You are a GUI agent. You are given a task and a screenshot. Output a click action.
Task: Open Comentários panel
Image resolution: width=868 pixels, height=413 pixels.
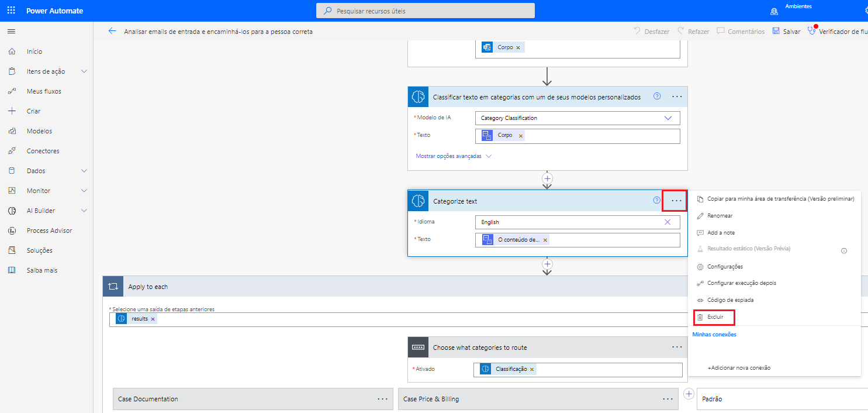[x=741, y=31]
